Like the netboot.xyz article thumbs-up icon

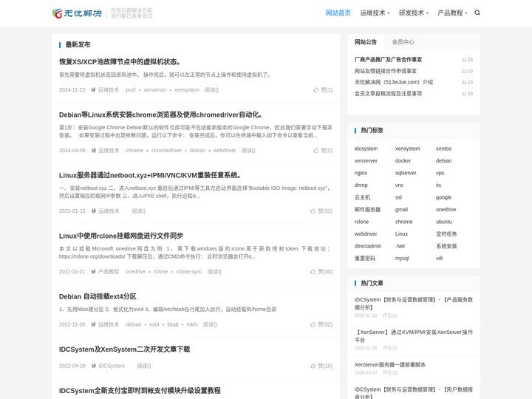click(x=313, y=211)
